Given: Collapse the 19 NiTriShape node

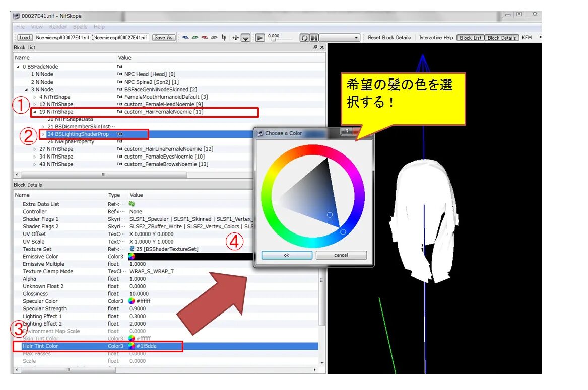Looking at the screenshot, I should 34,112.
